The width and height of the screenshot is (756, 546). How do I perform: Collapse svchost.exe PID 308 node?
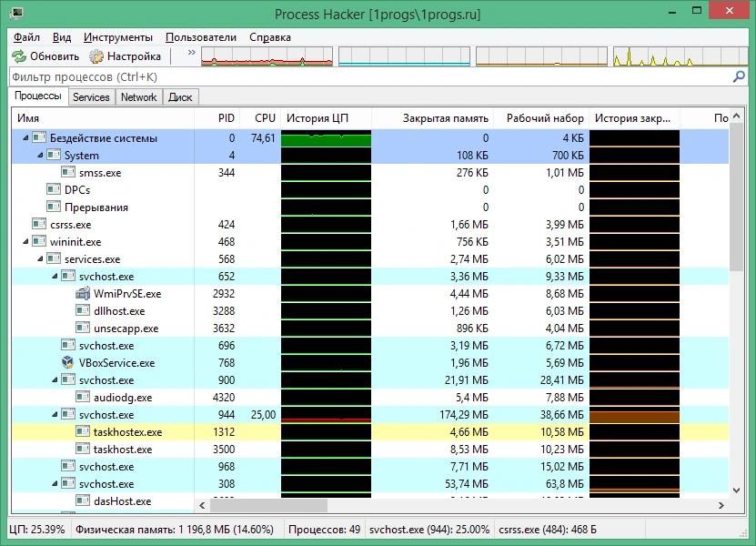(x=55, y=484)
